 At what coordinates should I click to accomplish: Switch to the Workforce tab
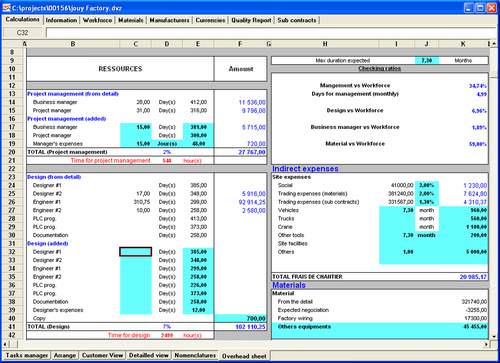[x=98, y=20]
